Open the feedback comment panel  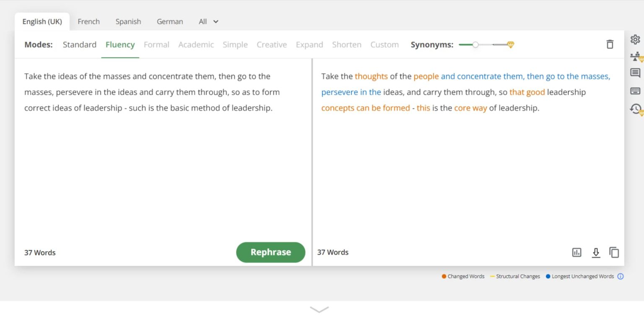(x=635, y=73)
